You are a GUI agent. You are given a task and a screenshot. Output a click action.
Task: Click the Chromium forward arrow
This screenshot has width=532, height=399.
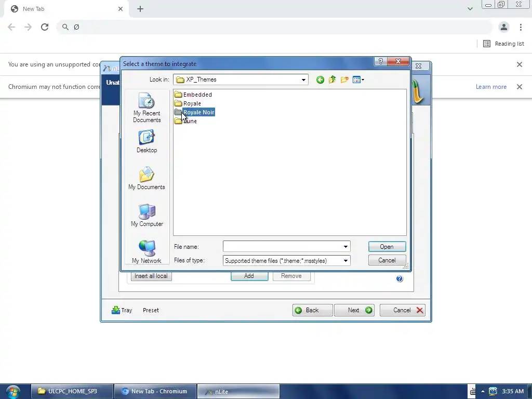tap(28, 27)
